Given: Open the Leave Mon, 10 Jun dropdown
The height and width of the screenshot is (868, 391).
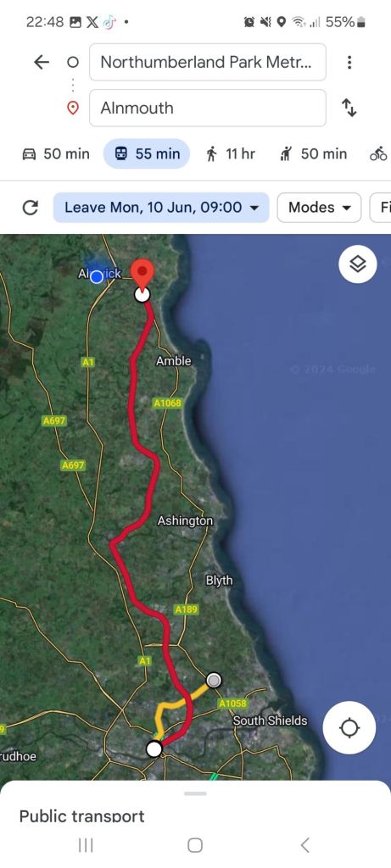Looking at the screenshot, I should point(161,208).
